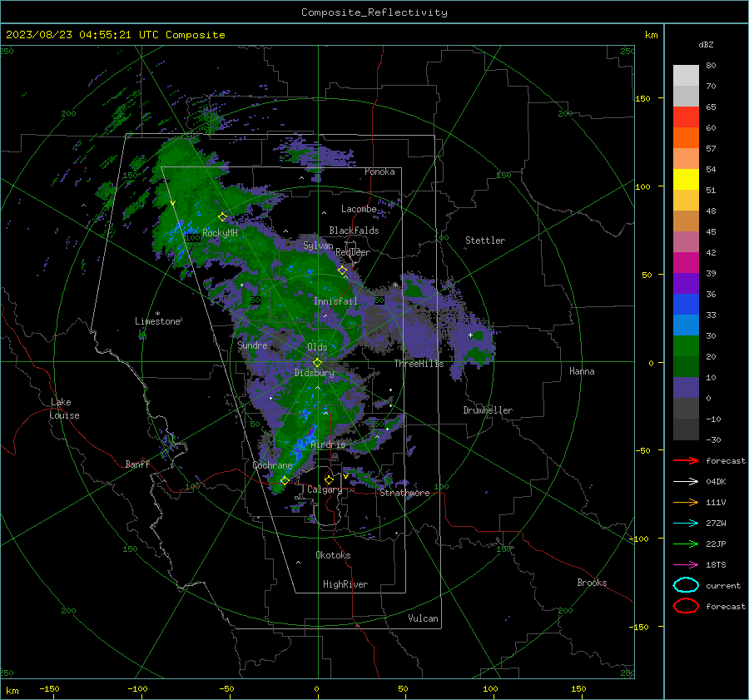The height and width of the screenshot is (700, 749).
Task: Click the yellow diamond marker above Calgary
Action: pyautogui.click(x=329, y=479)
